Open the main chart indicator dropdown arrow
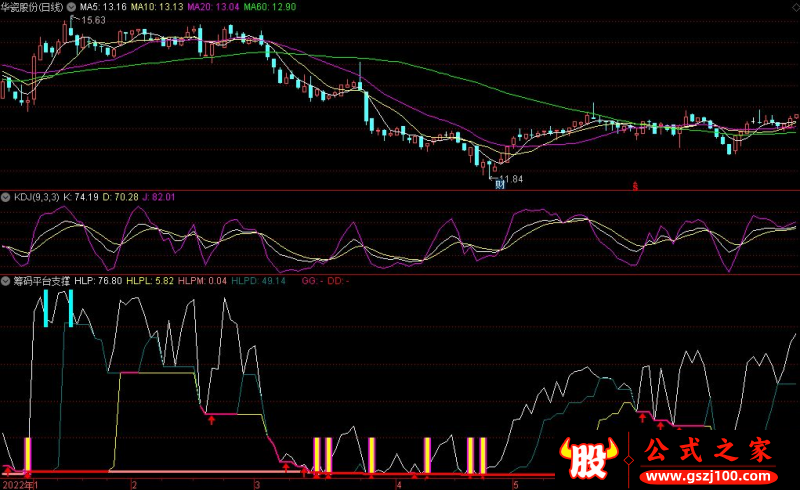The image size is (800, 490). click(71, 7)
